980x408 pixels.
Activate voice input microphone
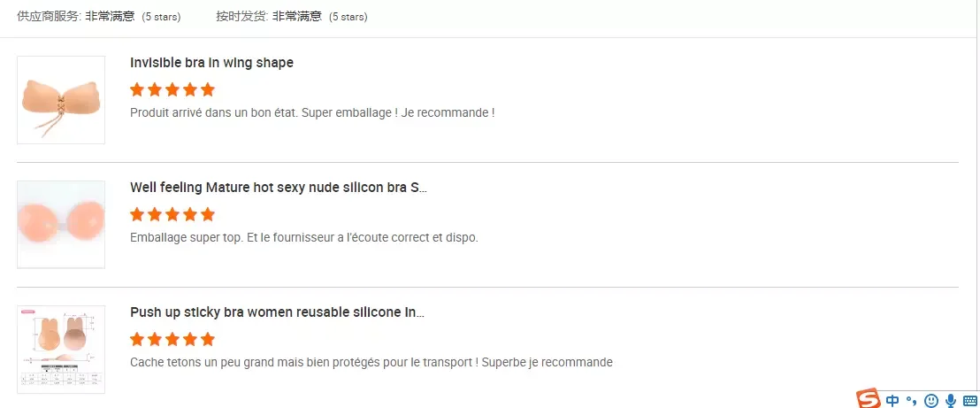click(951, 400)
